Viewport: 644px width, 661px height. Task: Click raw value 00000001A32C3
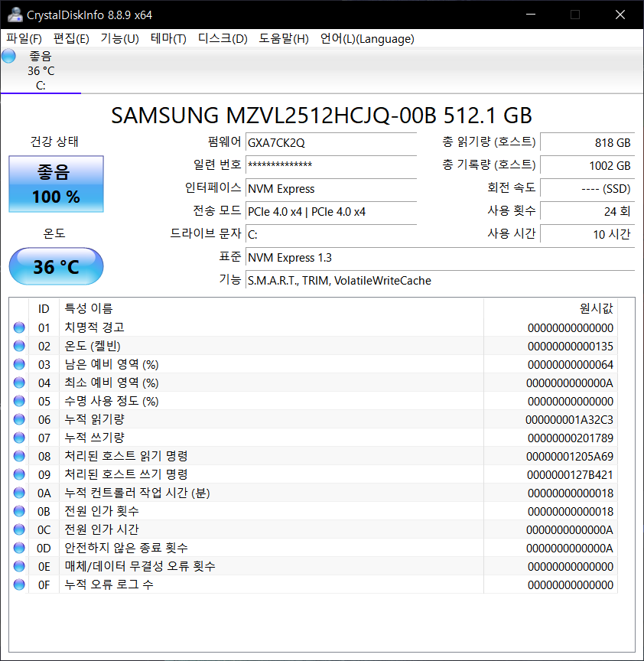569,419
